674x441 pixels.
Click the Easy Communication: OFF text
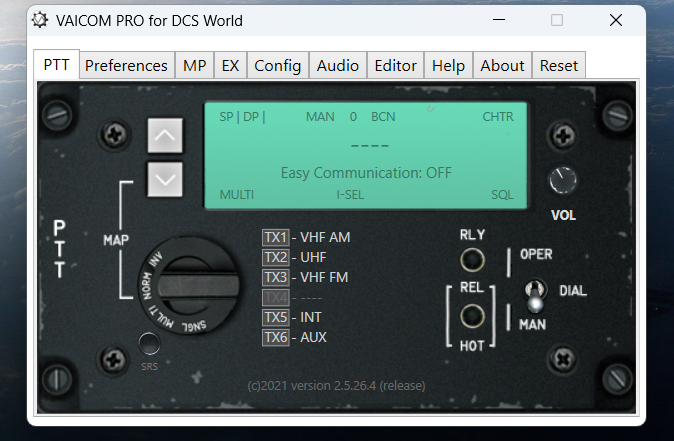tap(366, 173)
